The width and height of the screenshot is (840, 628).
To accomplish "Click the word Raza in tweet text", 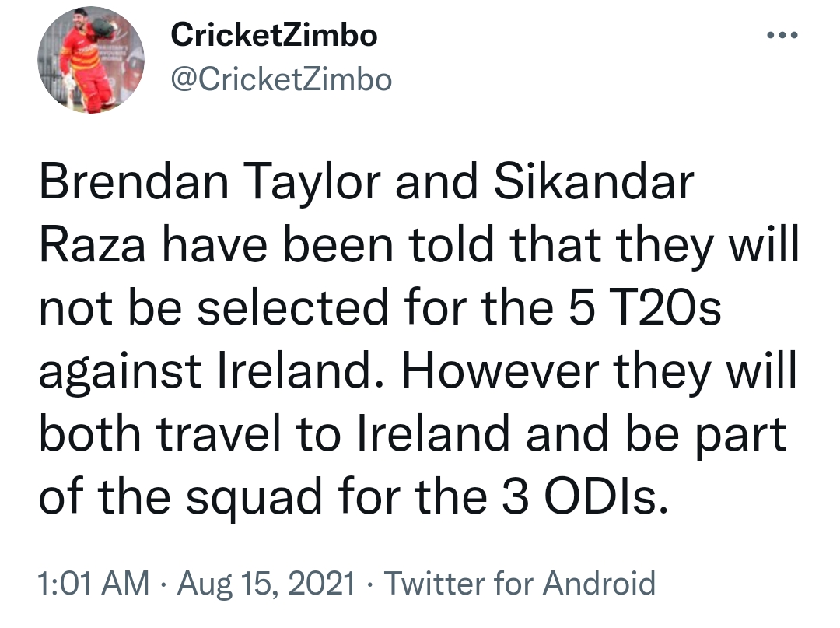I will pos(92,245).
